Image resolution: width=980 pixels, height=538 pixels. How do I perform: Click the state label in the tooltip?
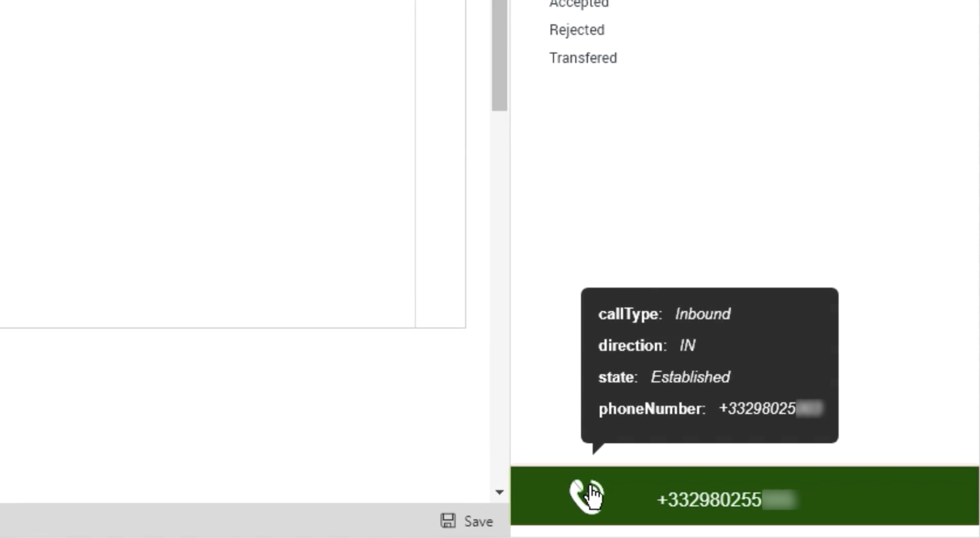pos(618,377)
